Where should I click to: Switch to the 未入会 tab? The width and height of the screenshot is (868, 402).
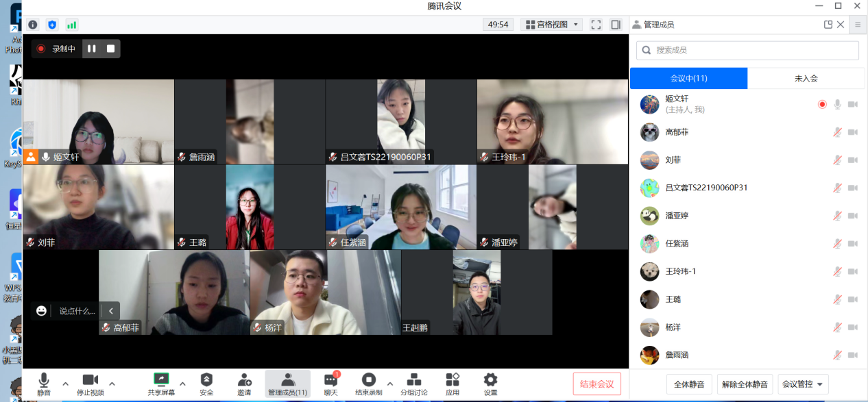pyautogui.click(x=806, y=78)
